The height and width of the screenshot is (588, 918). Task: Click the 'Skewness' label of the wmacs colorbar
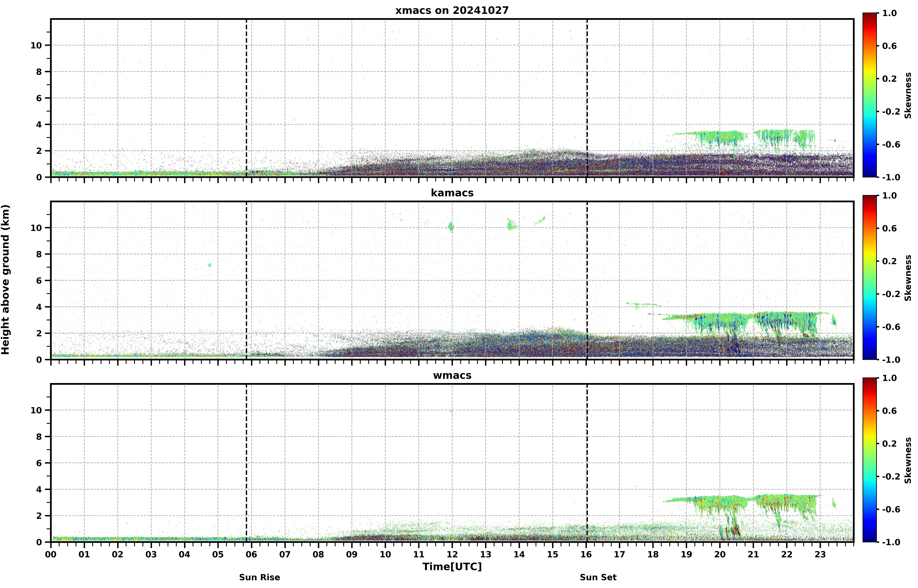(908, 461)
